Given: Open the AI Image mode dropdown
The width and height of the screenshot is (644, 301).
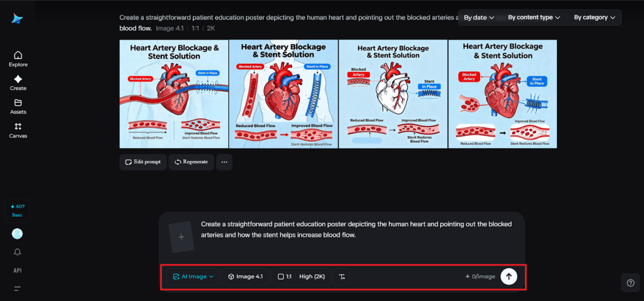Looking at the screenshot, I should [x=193, y=276].
